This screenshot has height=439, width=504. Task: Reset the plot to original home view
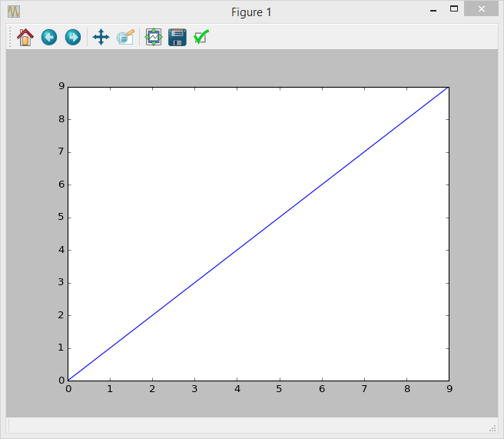tap(25, 37)
